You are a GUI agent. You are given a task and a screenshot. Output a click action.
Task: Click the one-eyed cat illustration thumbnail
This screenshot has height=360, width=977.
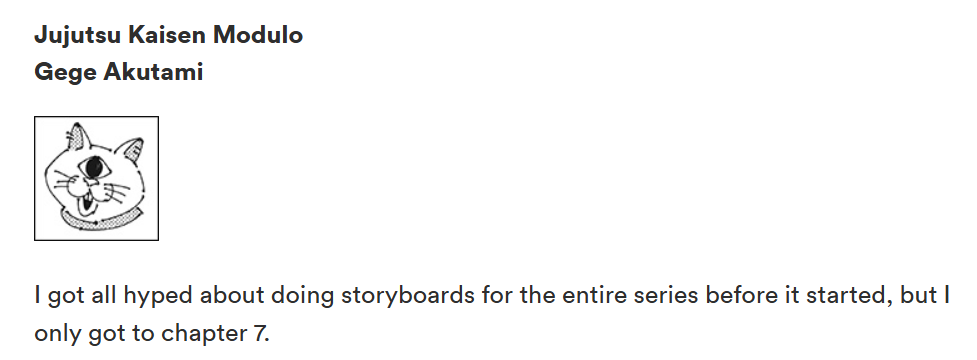point(97,178)
